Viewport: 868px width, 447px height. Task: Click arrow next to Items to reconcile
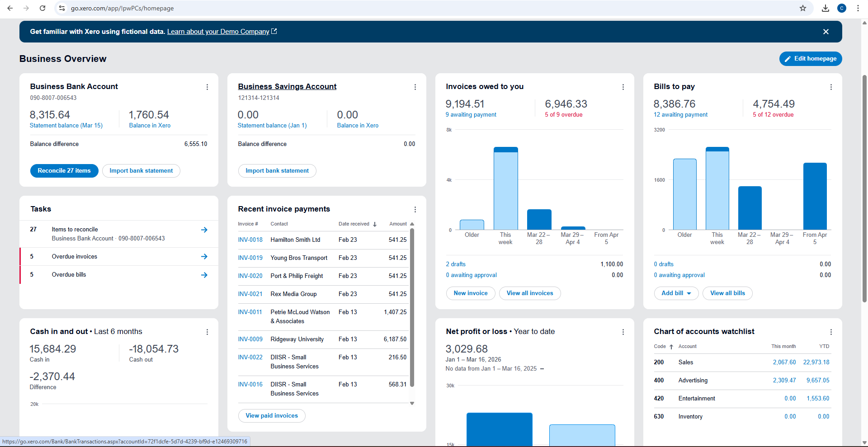pyautogui.click(x=204, y=230)
